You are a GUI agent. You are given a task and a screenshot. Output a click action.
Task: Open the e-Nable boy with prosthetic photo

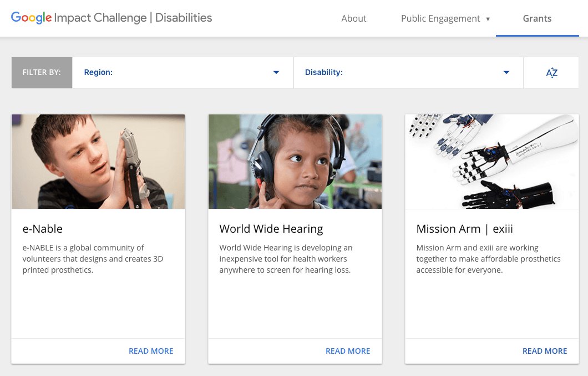98,162
